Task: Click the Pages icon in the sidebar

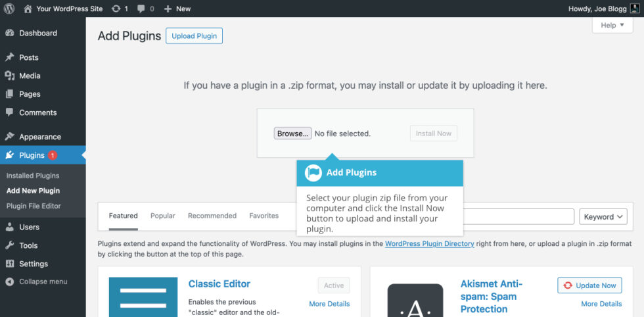Action: click(x=10, y=94)
